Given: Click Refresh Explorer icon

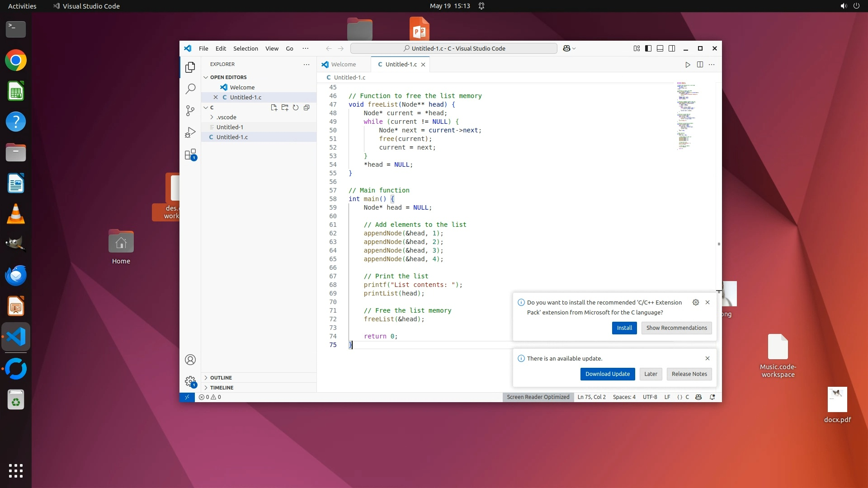Looking at the screenshot, I should click(296, 108).
